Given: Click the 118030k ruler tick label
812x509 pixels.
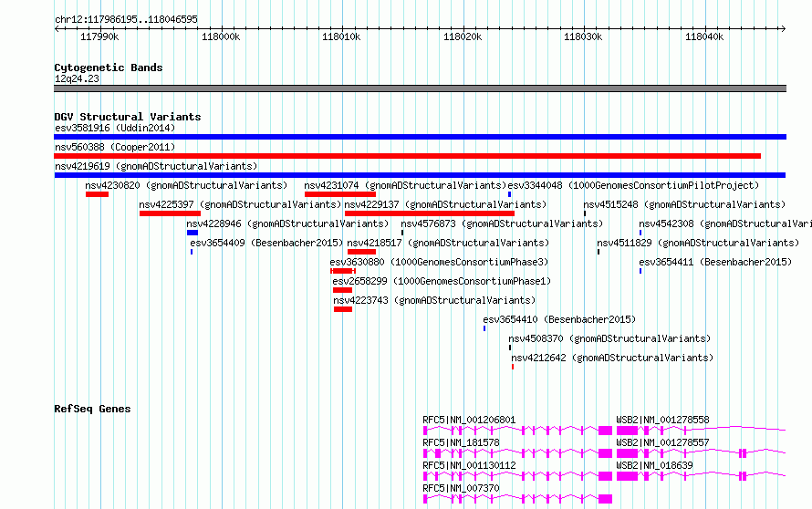Looking at the screenshot, I should click(x=583, y=36).
